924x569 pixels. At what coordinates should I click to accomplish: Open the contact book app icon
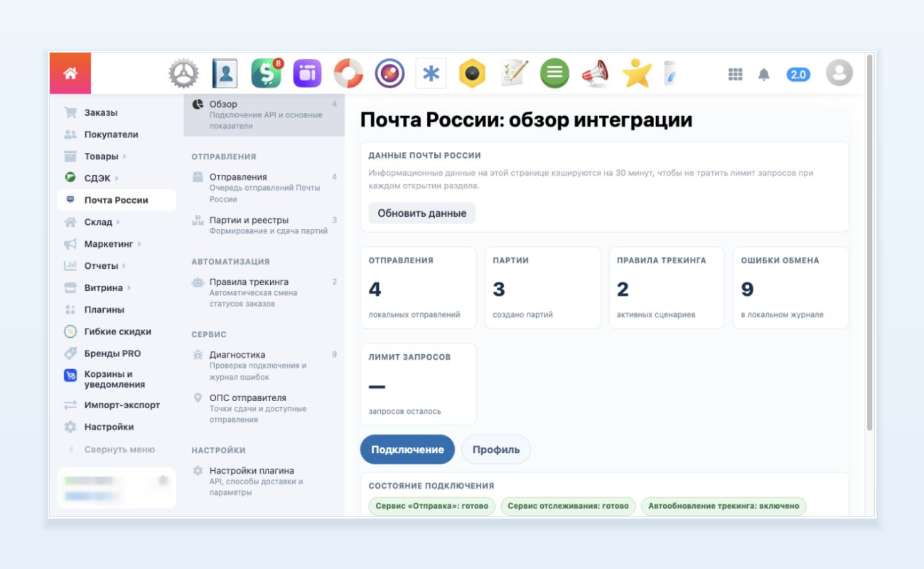(x=225, y=73)
